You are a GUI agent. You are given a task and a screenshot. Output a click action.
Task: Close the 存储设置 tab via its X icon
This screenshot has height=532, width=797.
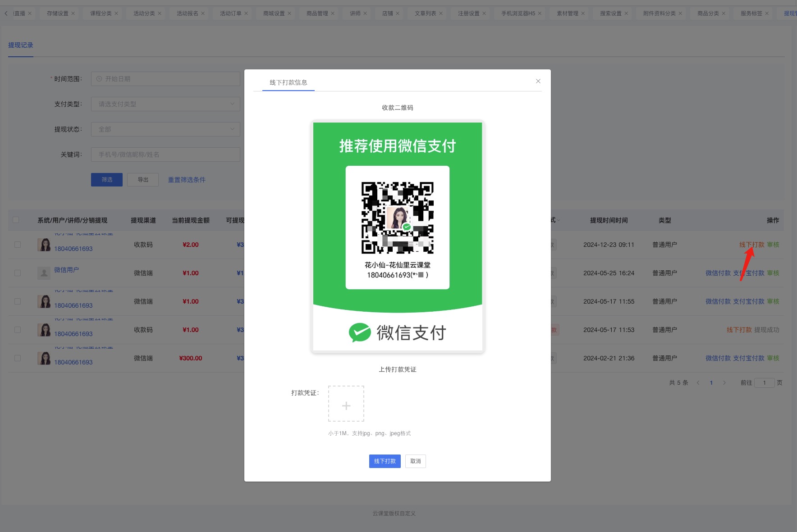tap(73, 14)
